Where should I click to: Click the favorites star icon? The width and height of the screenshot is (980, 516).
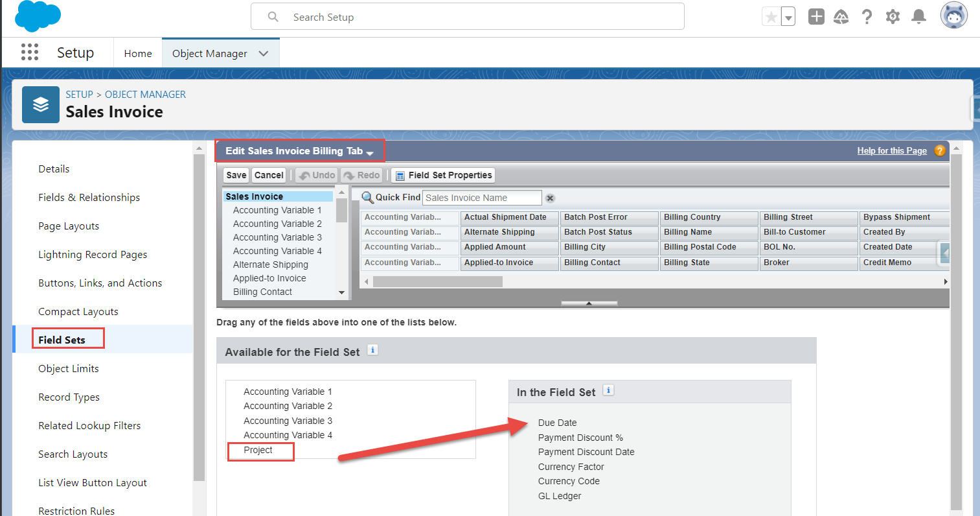pos(771,18)
